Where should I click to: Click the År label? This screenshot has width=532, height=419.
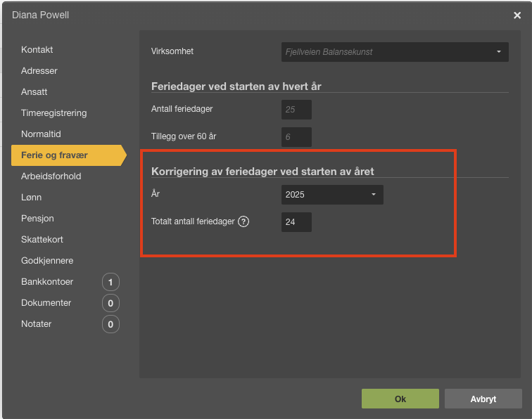tap(156, 193)
